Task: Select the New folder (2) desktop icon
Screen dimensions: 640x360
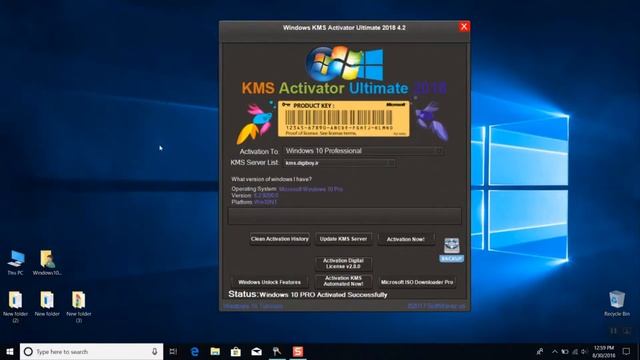Action: (x=16, y=307)
